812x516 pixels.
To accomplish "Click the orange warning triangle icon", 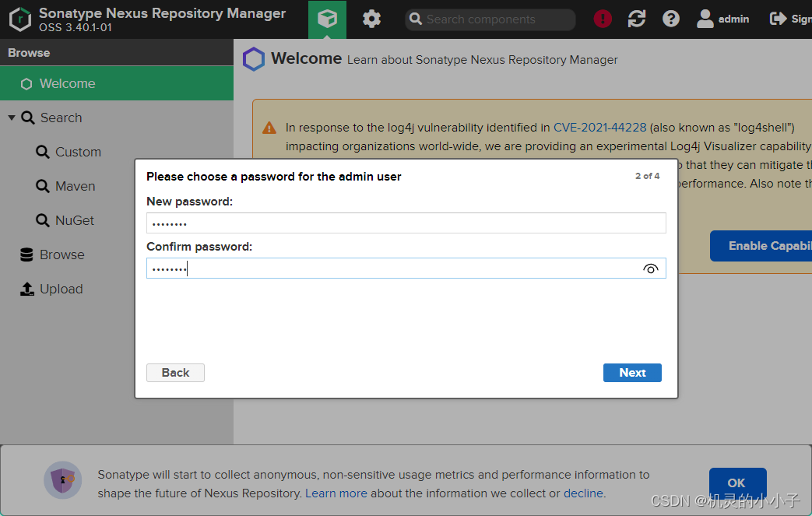I will pos(269,128).
